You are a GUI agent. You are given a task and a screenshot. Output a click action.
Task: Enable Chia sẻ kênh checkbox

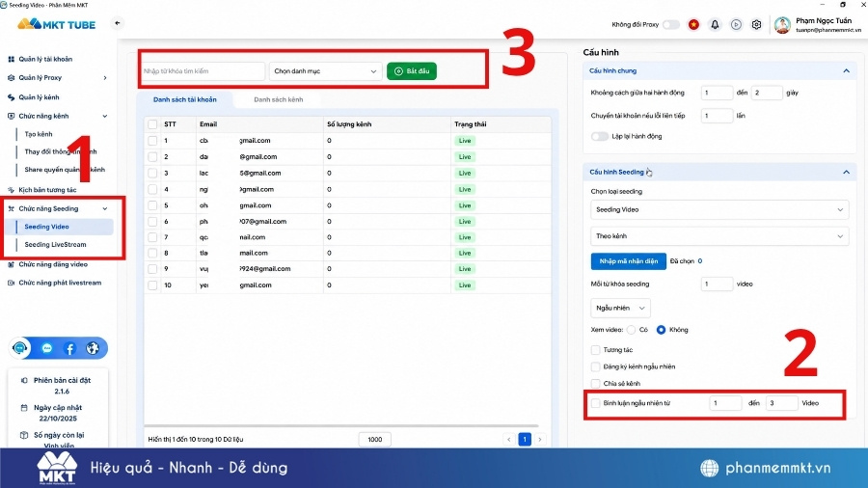click(596, 384)
